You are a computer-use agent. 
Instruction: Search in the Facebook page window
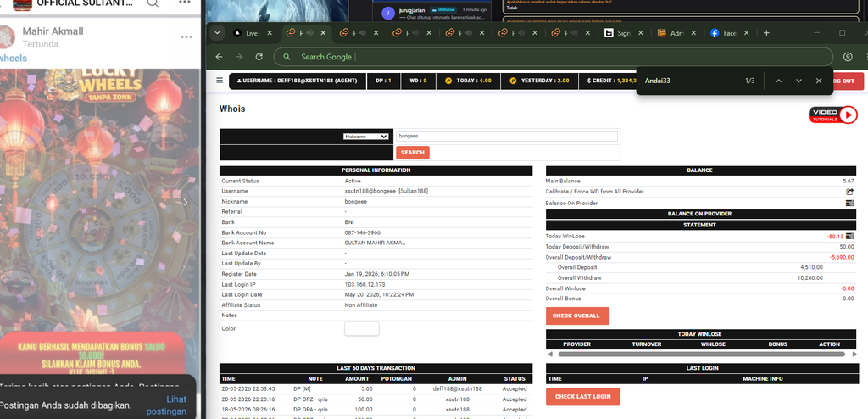(153, 3)
